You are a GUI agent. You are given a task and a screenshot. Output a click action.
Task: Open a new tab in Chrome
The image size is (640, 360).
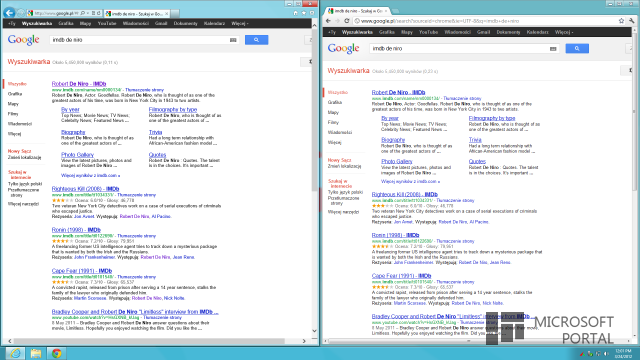(x=395, y=11)
